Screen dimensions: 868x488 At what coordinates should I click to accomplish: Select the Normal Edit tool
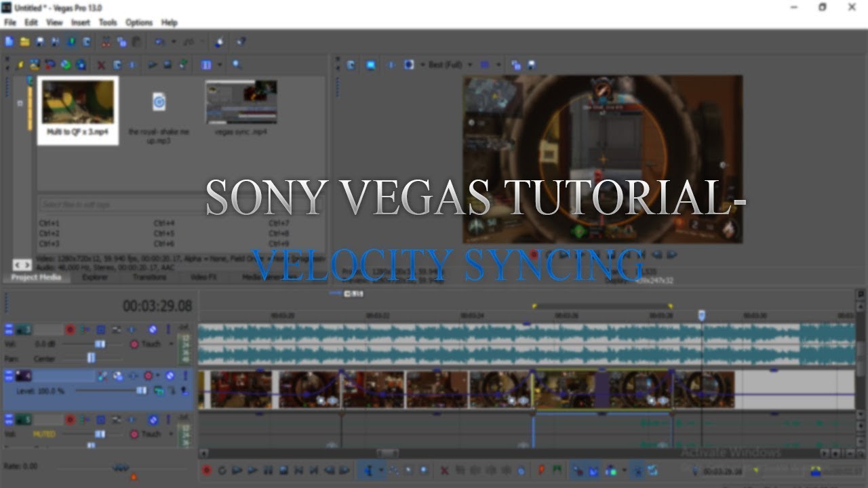368,470
